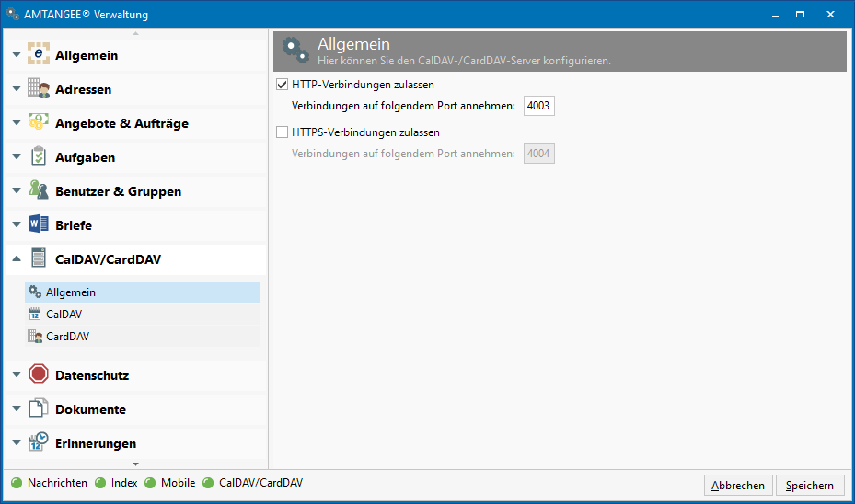
Task: Expand the Briefe section arrow
Action: coord(17,224)
